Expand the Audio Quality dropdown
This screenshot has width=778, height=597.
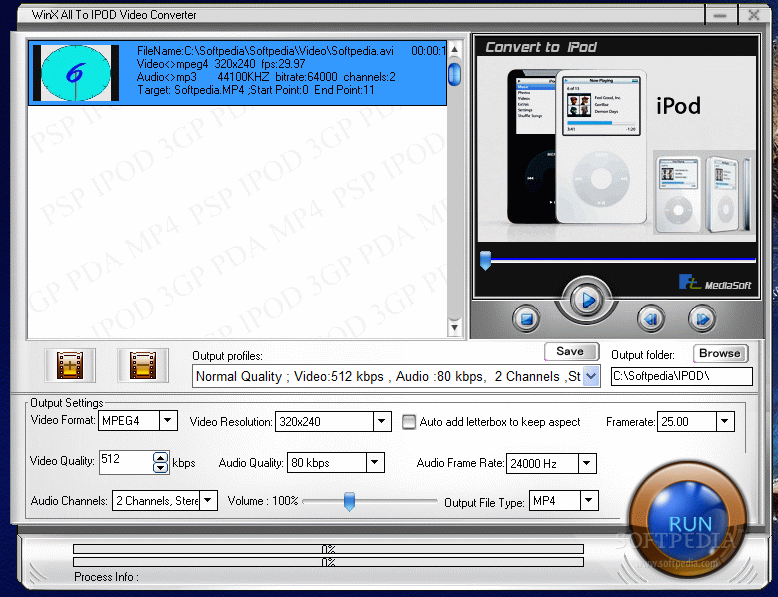375,463
